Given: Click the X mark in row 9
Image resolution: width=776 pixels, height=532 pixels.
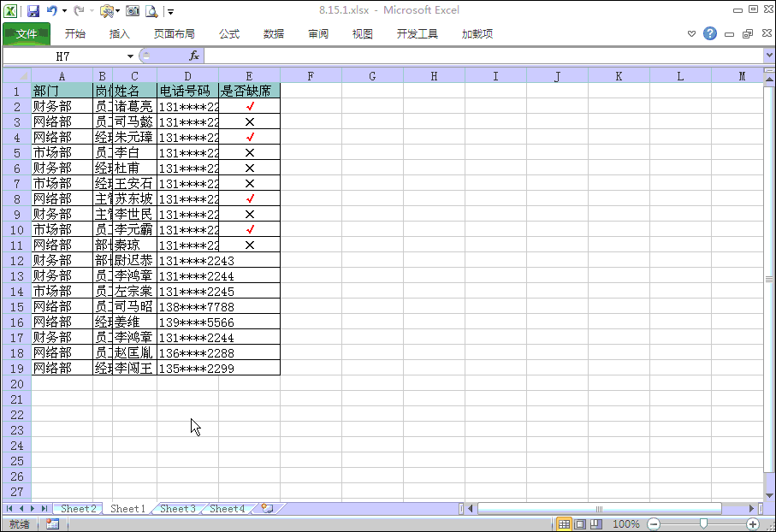Looking at the screenshot, I should [x=250, y=215].
